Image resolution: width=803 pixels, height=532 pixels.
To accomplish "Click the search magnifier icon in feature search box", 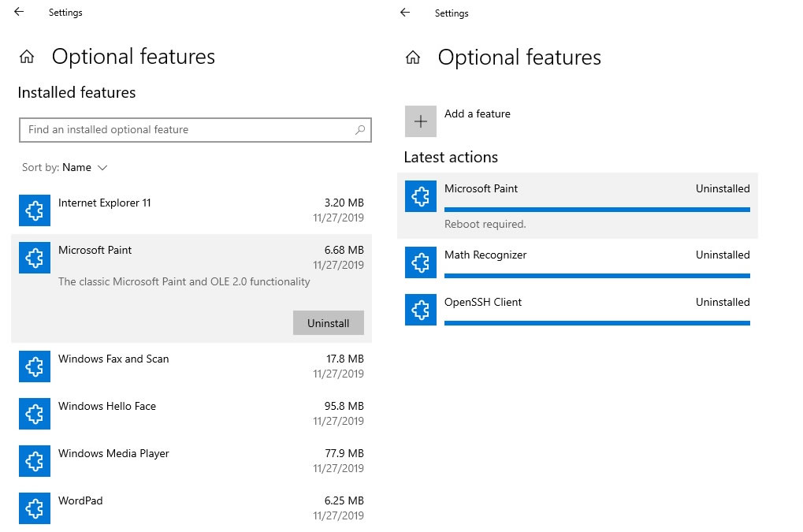I will (360, 130).
